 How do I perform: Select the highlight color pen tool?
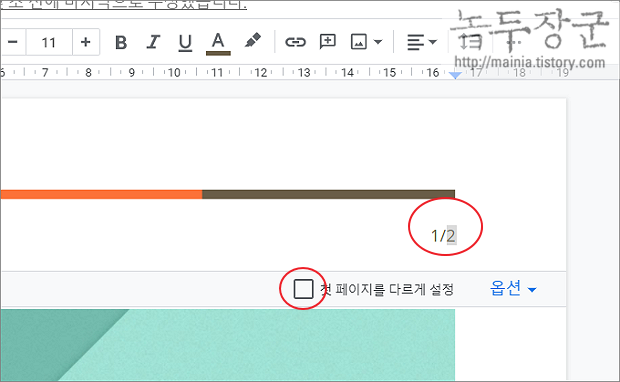[252, 41]
